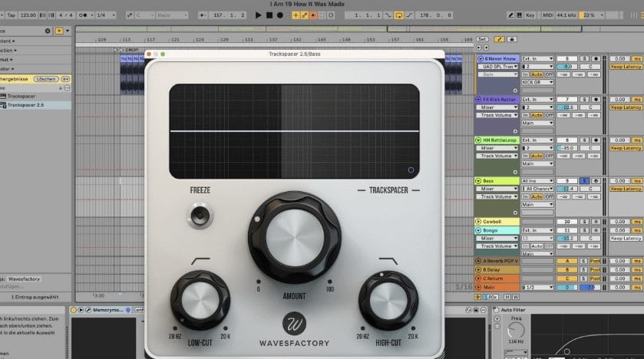The height and width of the screenshot is (359, 644).
Task: Select the A Reverb POP V track
Action: [497, 261]
